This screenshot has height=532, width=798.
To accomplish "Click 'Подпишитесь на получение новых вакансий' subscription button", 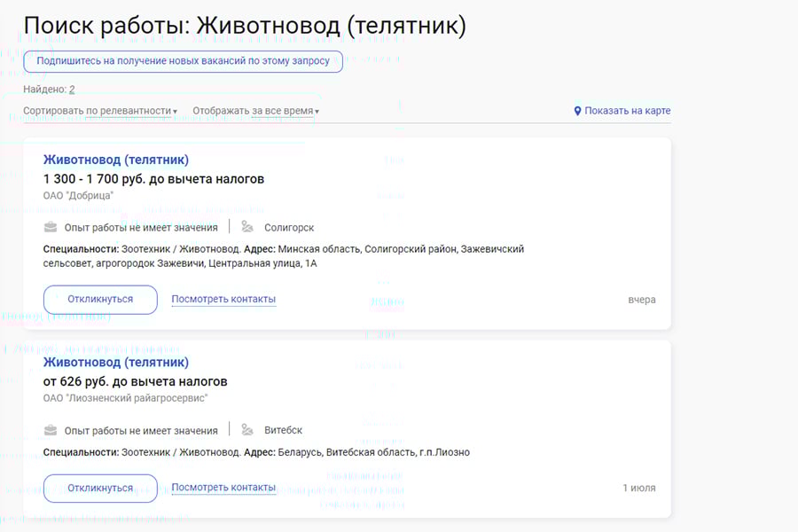I will pos(183,61).
